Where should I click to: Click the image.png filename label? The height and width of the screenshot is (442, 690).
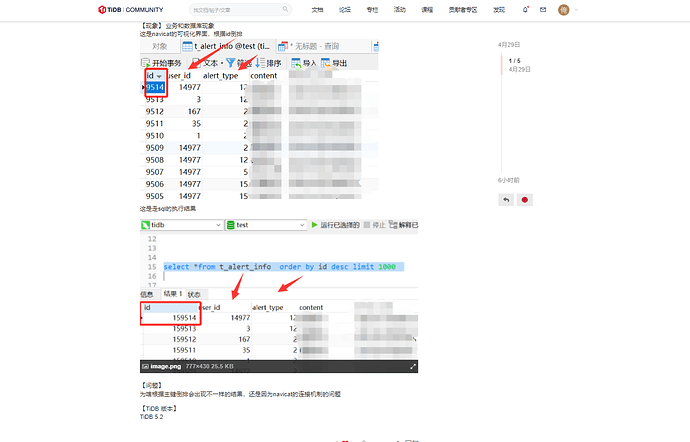(x=165, y=366)
